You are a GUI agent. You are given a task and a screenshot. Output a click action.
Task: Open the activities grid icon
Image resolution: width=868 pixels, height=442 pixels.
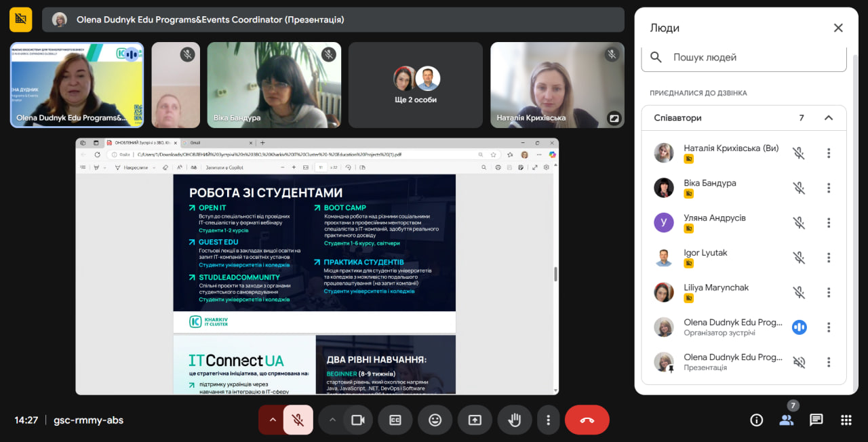(x=846, y=420)
